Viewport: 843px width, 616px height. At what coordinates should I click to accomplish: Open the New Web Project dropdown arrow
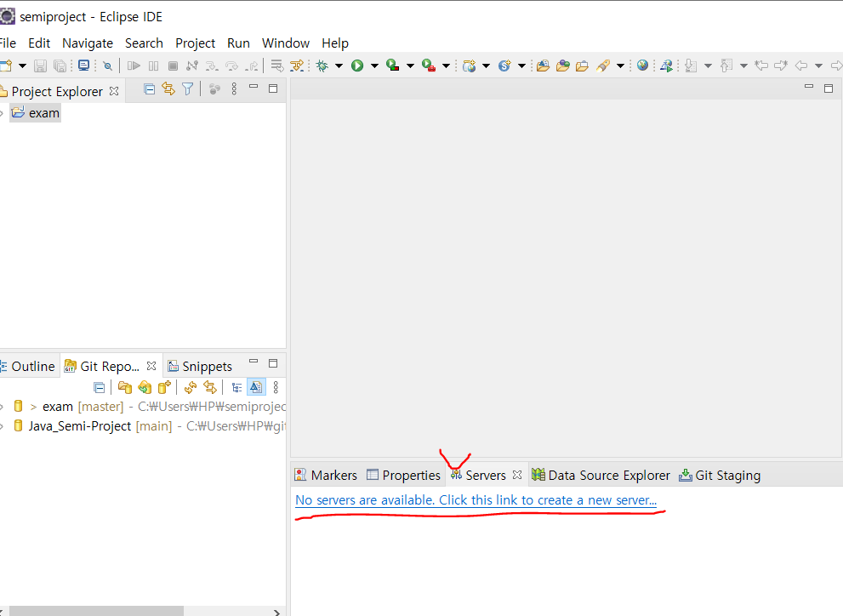coord(486,66)
